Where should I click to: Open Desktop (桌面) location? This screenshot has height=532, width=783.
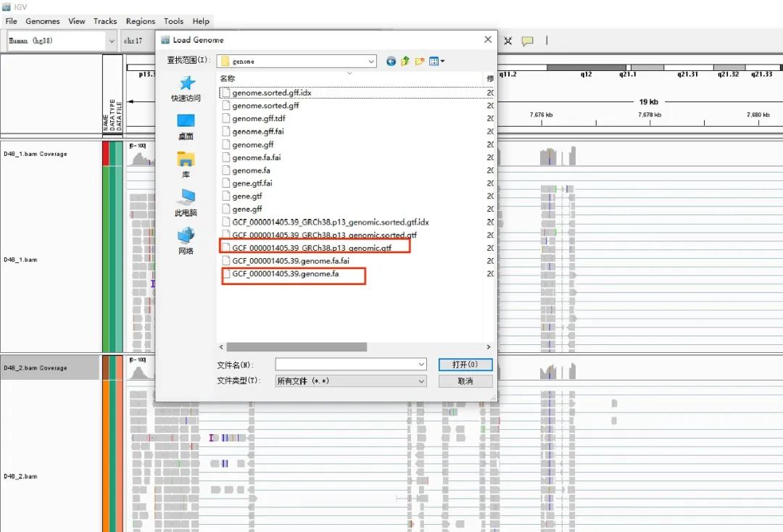[186, 128]
